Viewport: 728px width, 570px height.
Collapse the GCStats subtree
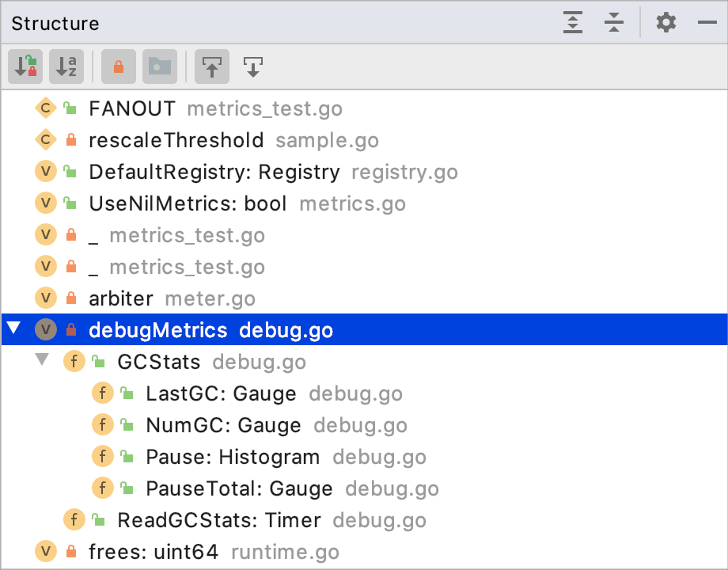[42, 362]
